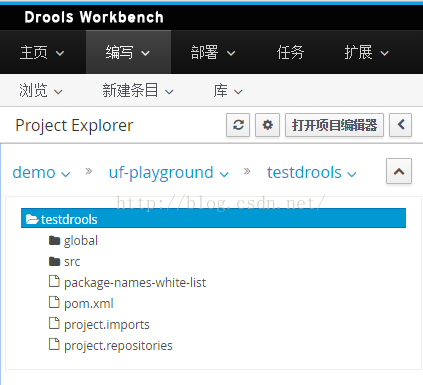
Task: Open the demo organization dropdown
Action: 41,173
